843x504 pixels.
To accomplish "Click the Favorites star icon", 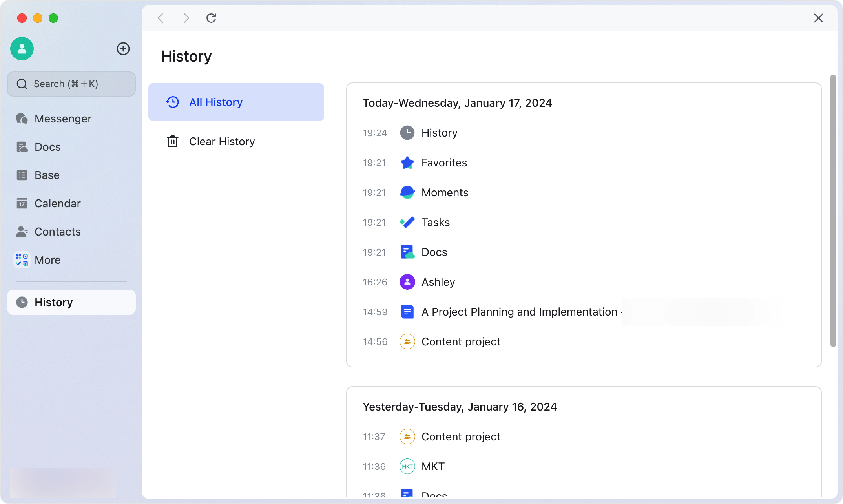I will click(407, 163).
